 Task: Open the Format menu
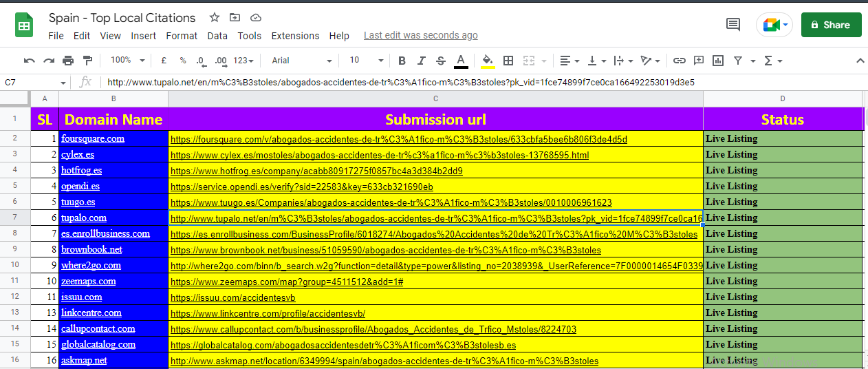tap(182, 36)
